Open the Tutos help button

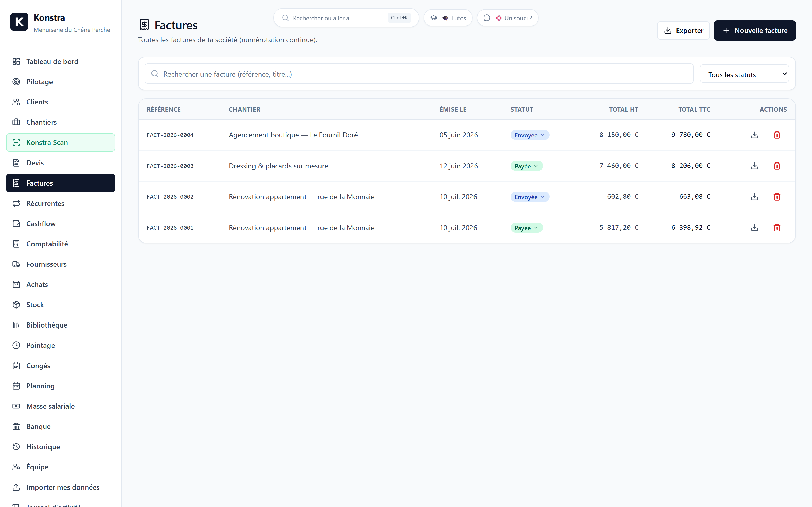tap(448, 18)
